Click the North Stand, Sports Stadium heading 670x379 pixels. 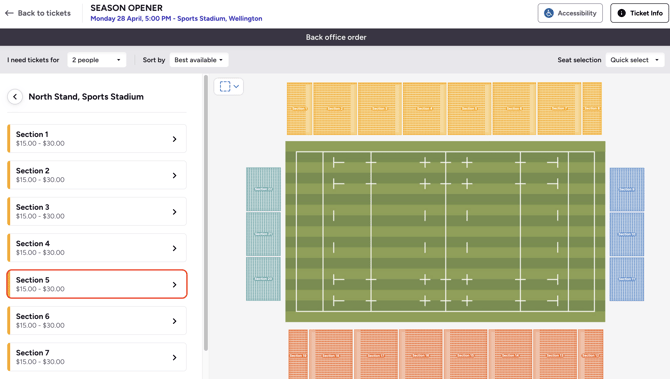(x=86, y=97)
